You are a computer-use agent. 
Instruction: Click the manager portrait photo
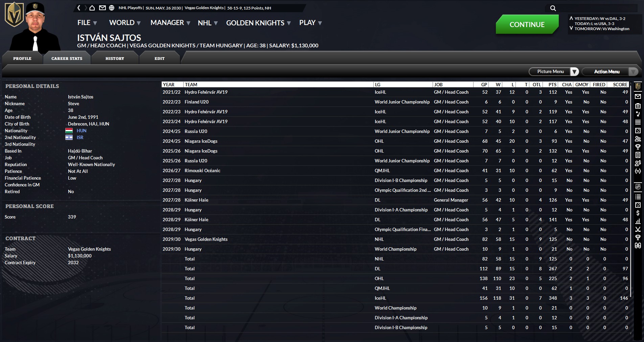coord(35,27)
